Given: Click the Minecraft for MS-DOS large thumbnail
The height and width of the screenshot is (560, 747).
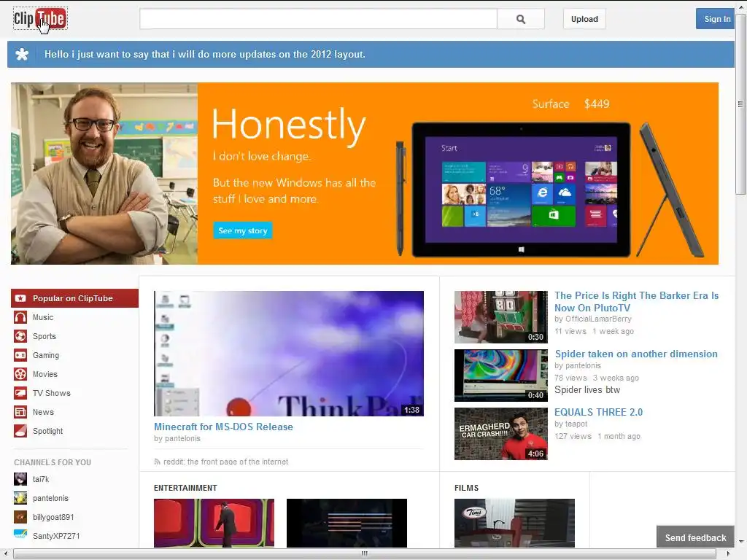Looking at the screenshot, I should (x=289, y=354).
